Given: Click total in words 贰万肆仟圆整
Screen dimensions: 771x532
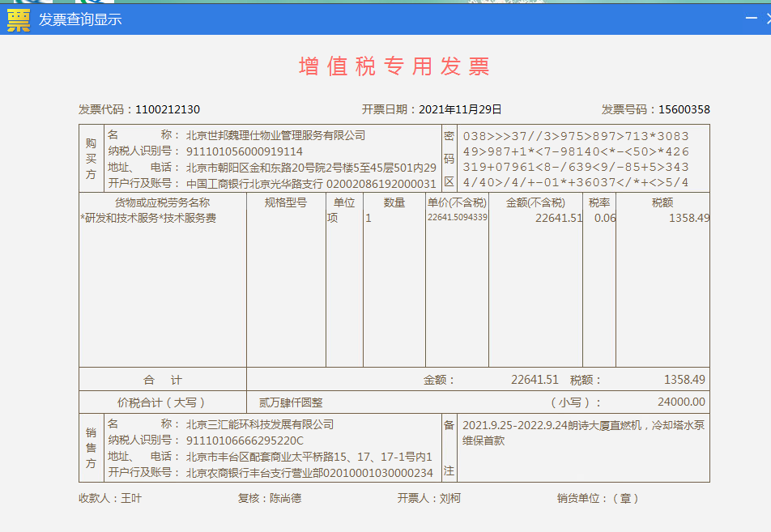Looking at the screenshot, I should pos(291,402).
